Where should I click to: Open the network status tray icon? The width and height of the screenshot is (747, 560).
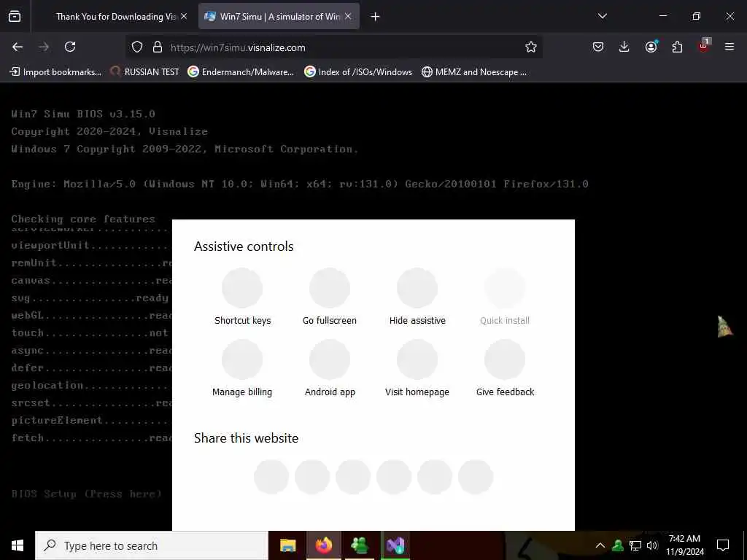click(635, 545)
